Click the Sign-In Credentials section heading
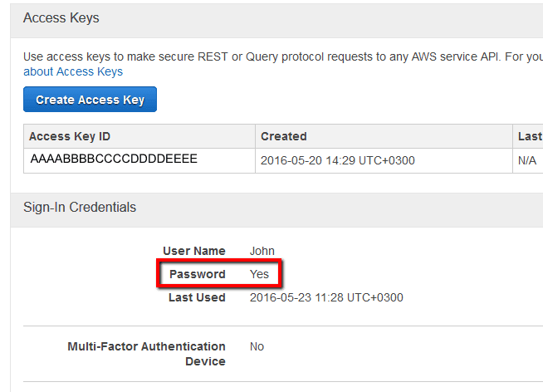The image size is (543, 392). point(80,207)
